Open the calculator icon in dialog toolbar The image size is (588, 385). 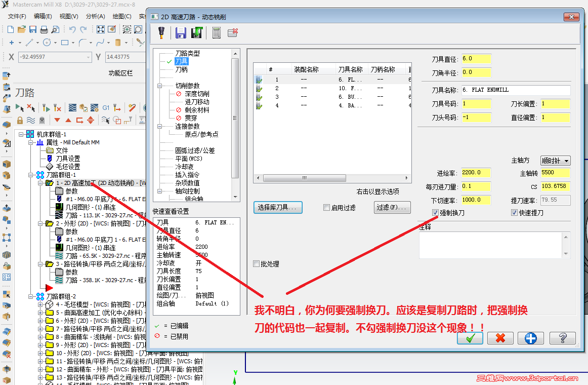click(217, 33)
